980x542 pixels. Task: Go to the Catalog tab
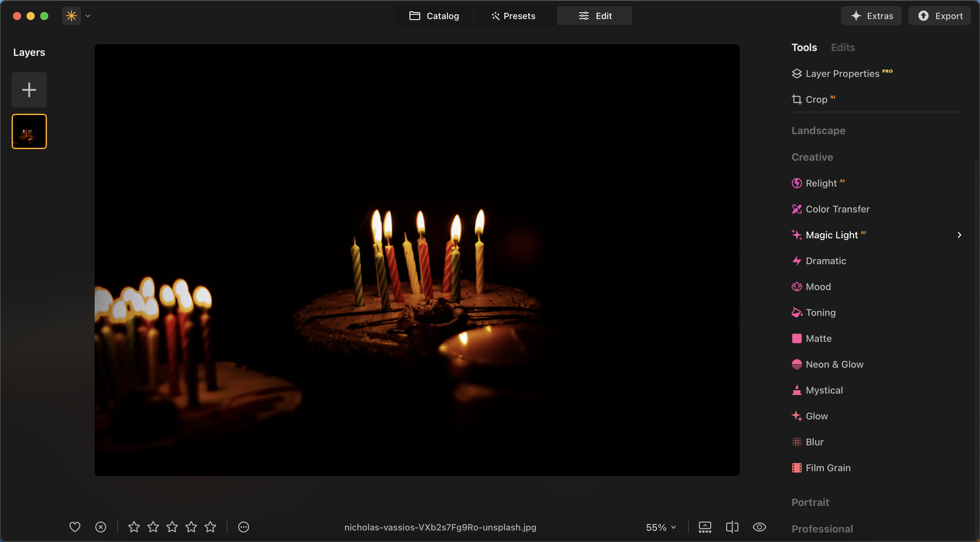pyautogui.click(x=434, y=16)
